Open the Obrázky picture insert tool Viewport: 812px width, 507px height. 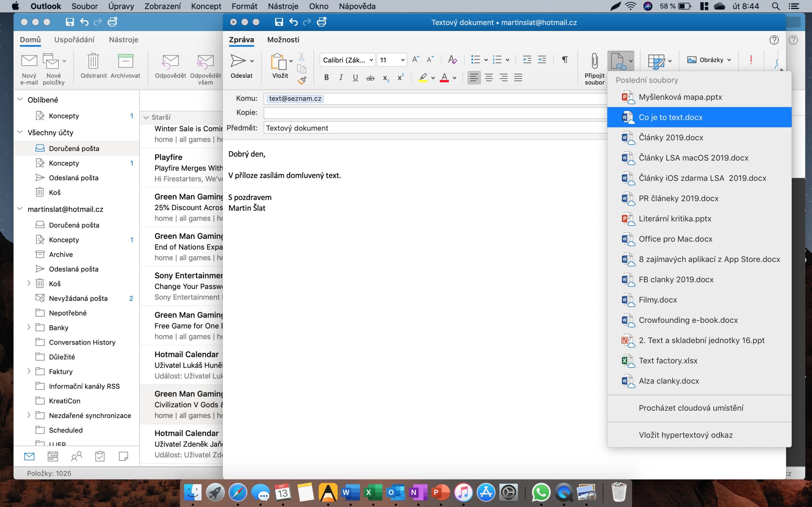(708, 60)
